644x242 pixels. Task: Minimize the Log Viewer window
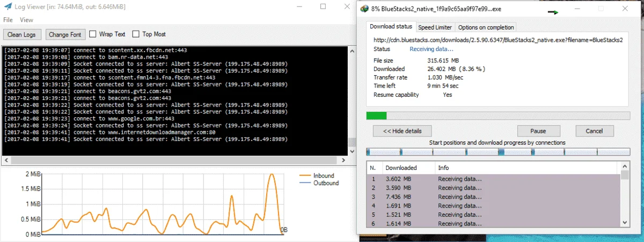point(299,7)
